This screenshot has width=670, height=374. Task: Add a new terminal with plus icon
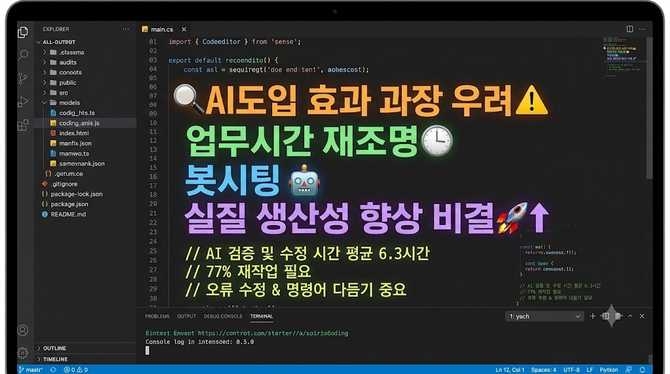coord(593,316)
